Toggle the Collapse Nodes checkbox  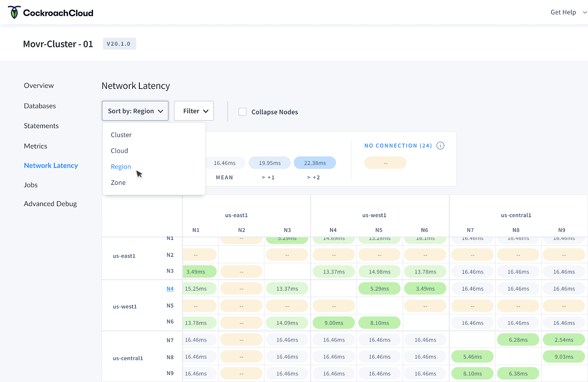click(243, 112)
